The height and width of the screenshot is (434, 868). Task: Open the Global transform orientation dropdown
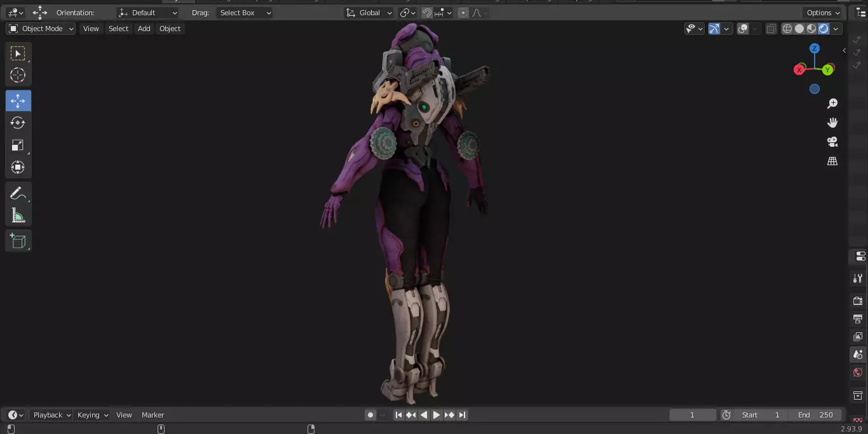tap(369, 13)
